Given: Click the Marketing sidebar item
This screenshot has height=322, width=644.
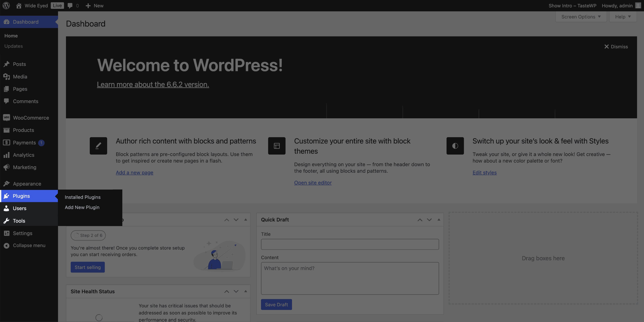Looking at the screenshot, I should pyautogui.click(x=25, y=167).
